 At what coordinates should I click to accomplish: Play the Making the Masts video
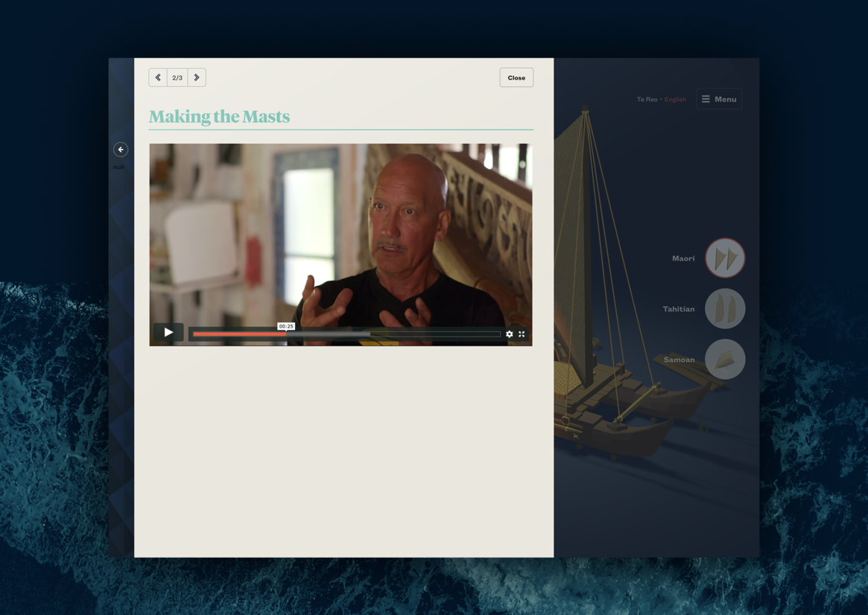pos(168,333)
